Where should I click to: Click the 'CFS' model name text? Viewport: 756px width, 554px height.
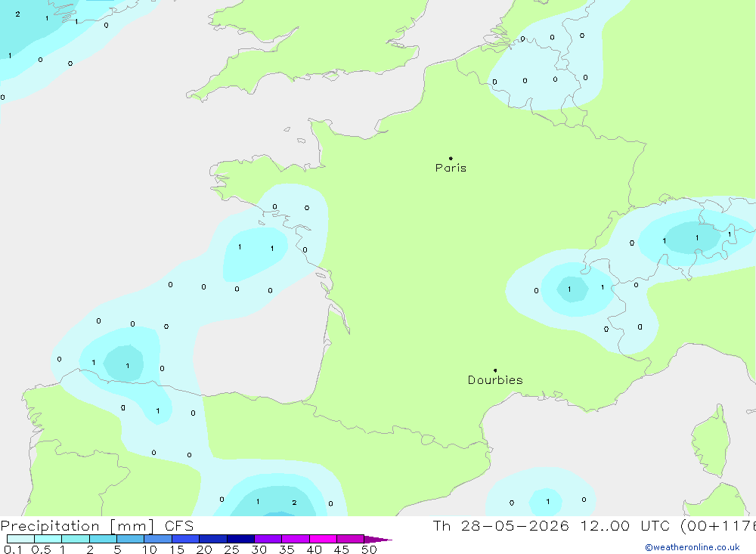179,525
